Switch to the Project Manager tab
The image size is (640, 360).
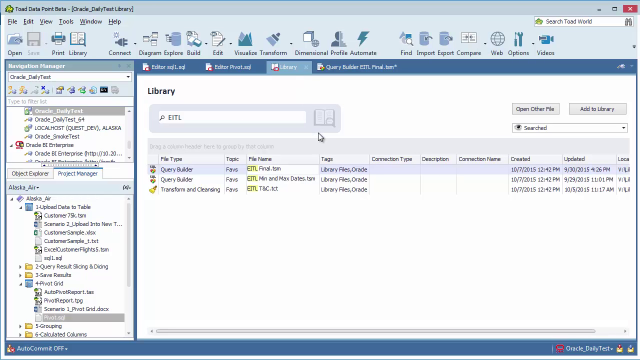[x=78, y=173]
